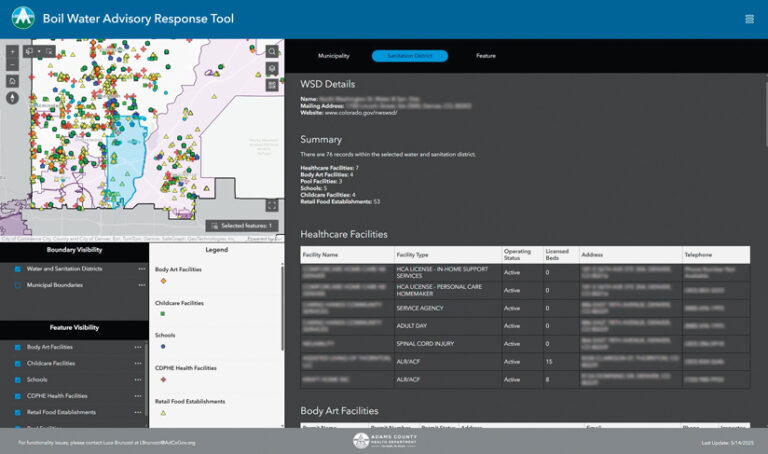The image size is (768, 454).
Task: Open the basemap gallery widget
Action: click(272, 86)
